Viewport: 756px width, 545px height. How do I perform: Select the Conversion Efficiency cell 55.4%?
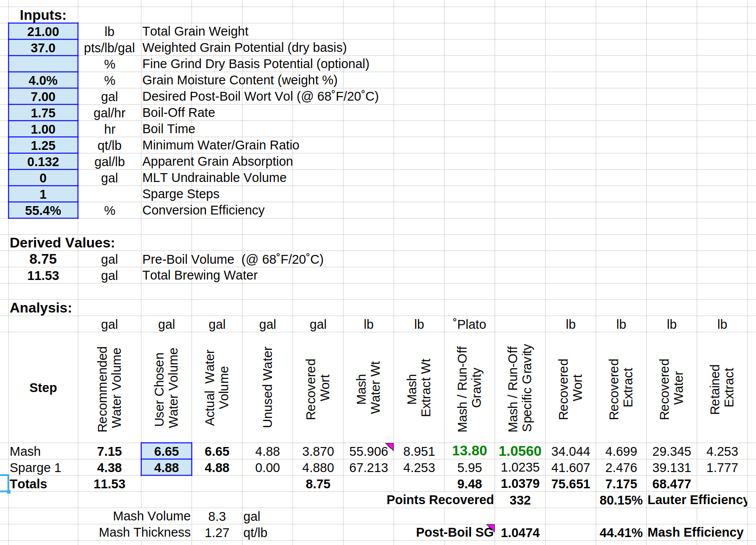coord(43,211)
